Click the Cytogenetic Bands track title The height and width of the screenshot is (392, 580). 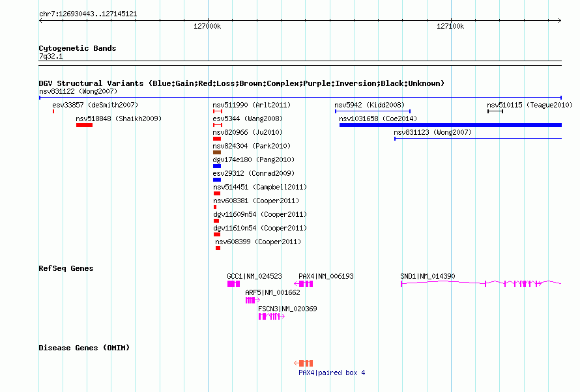(x=78, y=48)
